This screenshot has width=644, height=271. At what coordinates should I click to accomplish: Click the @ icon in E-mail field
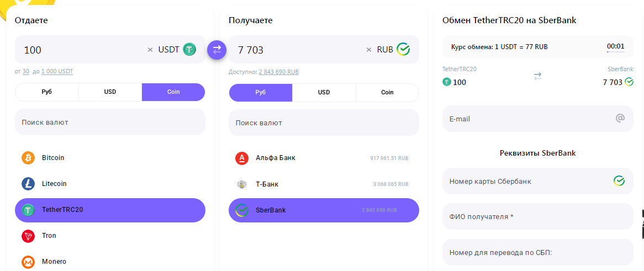(x=620, y=118)
